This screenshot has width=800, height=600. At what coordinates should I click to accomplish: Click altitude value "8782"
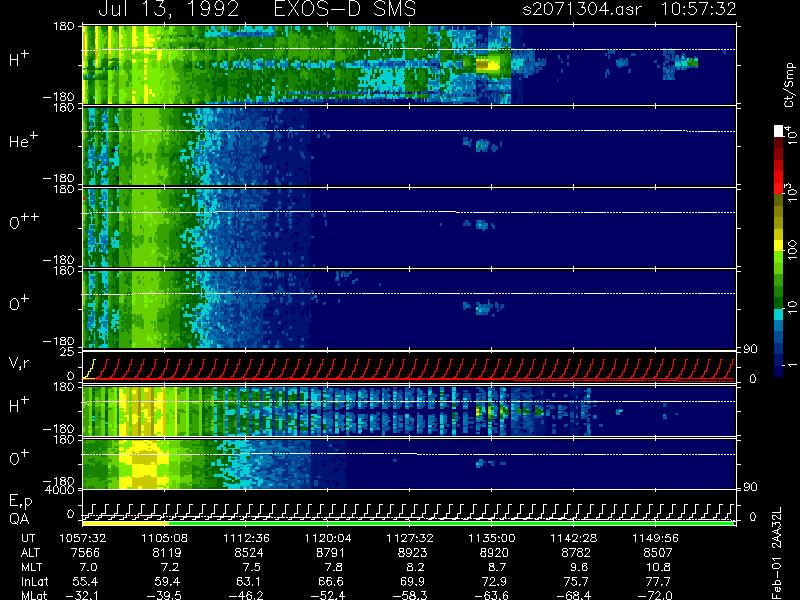coord(576,553)
